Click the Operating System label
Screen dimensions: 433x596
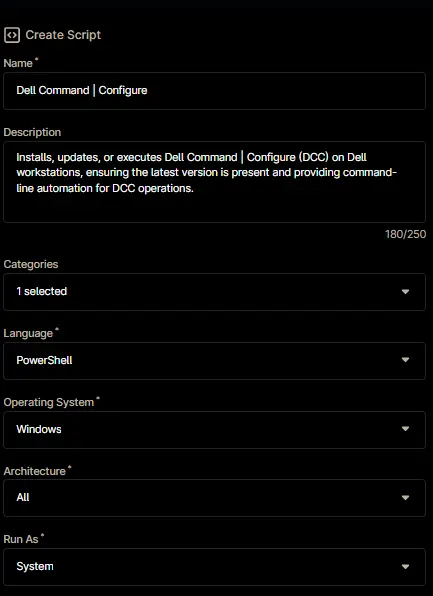pyautogui.click(x=49, y=402)
